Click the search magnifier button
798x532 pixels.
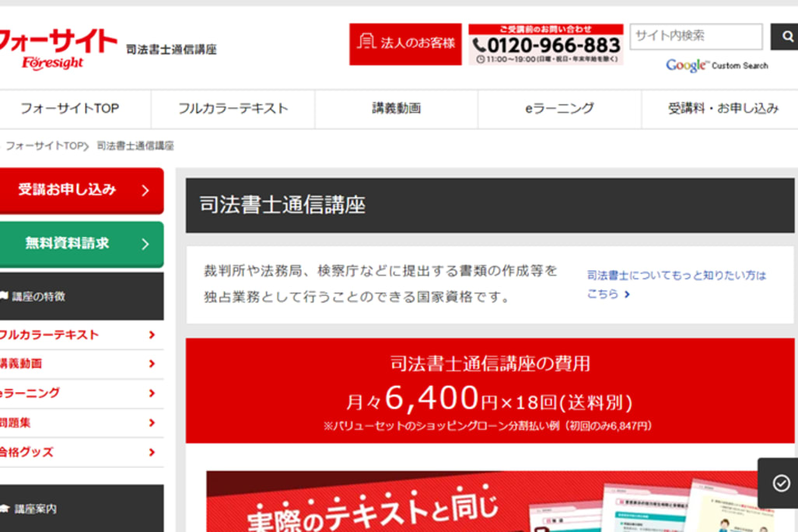point(784,37)
